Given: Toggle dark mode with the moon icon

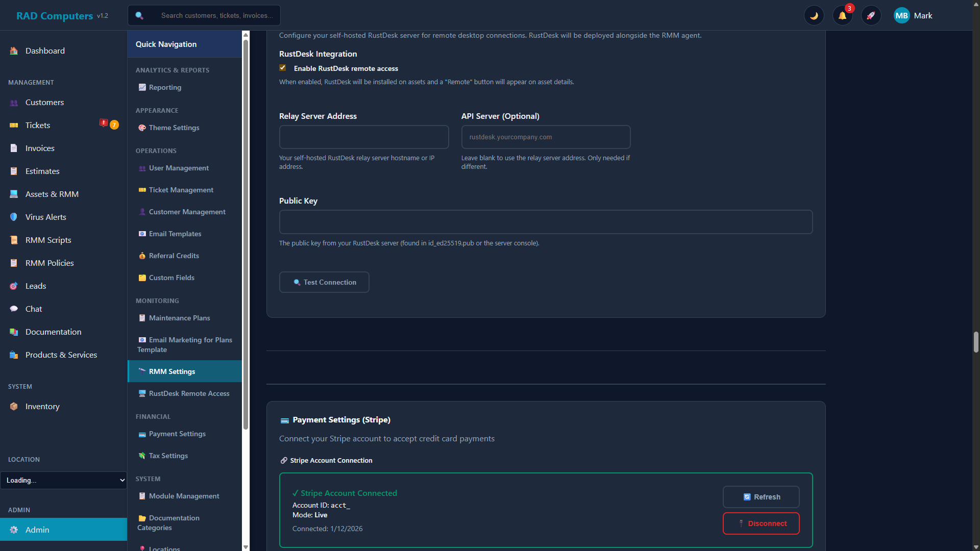Looking at the screenshot, I should click(x=814, y=15).
